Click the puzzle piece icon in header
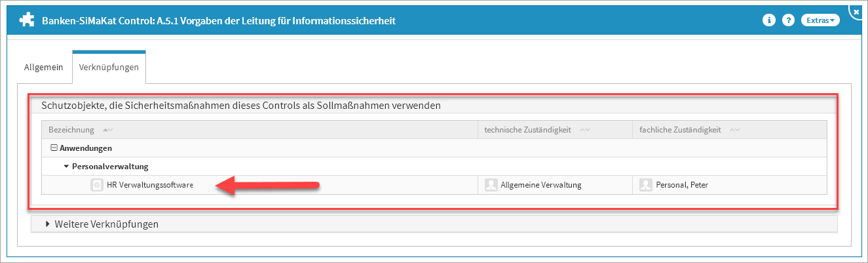The image size is (868, 263). click(x=26, y=20)
